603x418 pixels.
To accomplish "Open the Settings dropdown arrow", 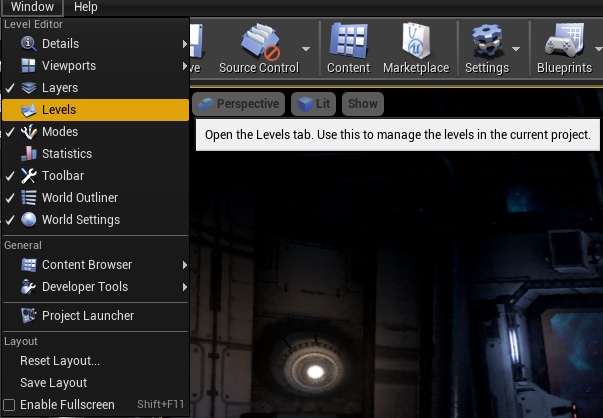I will click(516, 49).
